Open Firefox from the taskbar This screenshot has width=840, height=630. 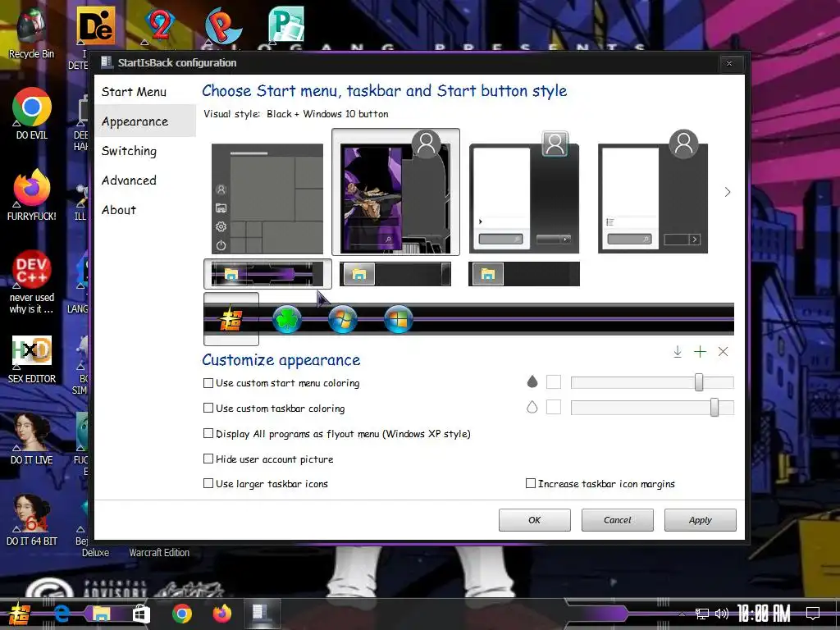coord(221,614)
